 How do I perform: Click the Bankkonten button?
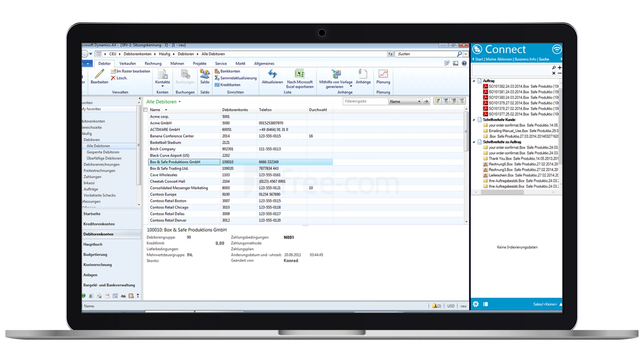pyautogui.click(x=230, y=71)
